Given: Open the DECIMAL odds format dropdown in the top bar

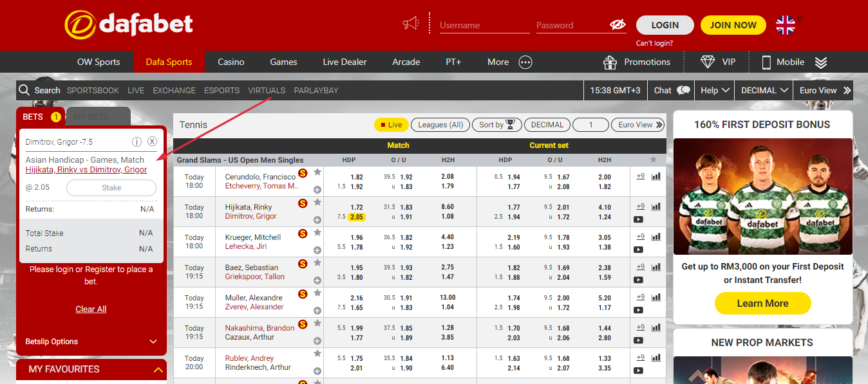Looking at the screenshot, I should pyautogui.click(x=764, y=91).
